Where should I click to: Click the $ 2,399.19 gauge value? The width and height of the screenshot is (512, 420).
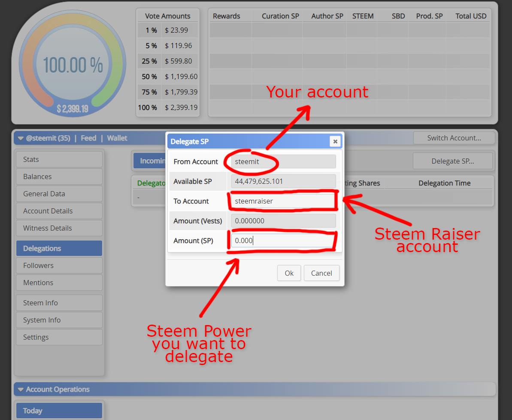pos(73,109)
